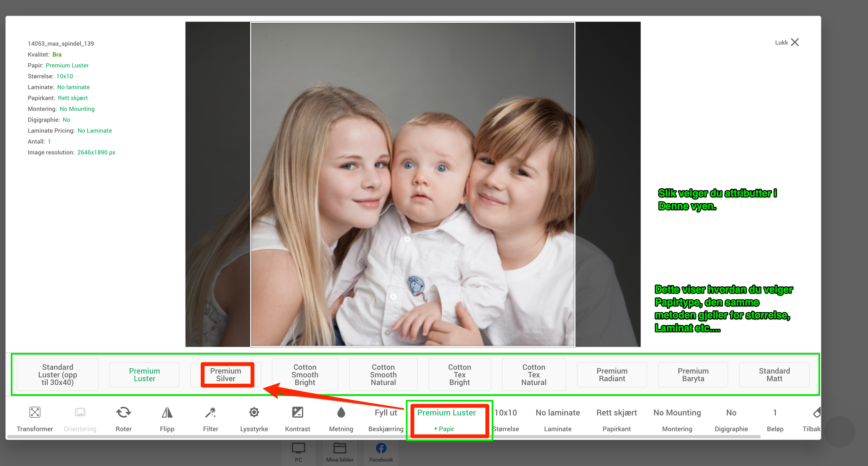Select Premium Baryta paper option

pyautogui.click(x=693, y=375)
